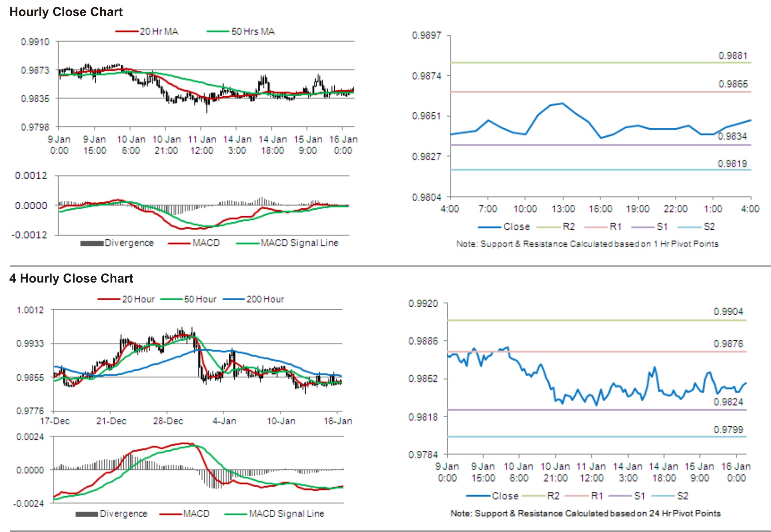Select the -0.0012 MACD axis label
Screen dimensions: 771x532
30,235
